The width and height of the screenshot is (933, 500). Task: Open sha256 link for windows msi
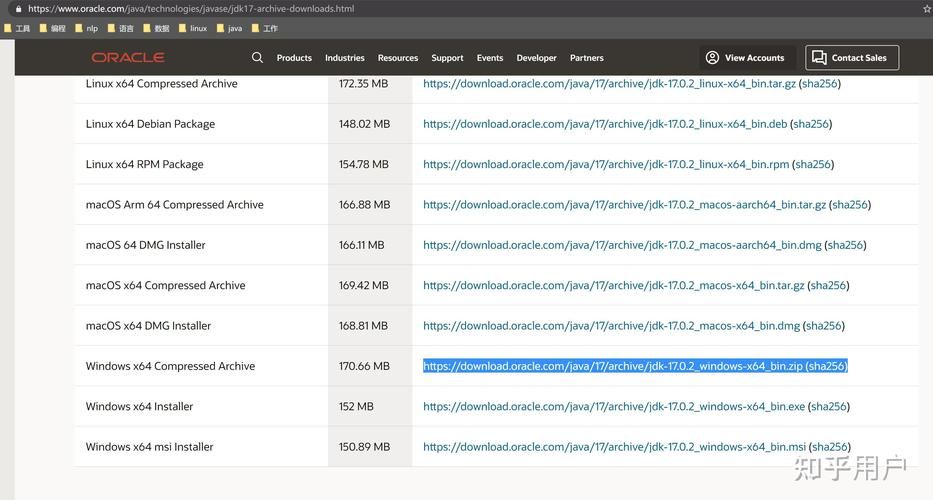829,447
